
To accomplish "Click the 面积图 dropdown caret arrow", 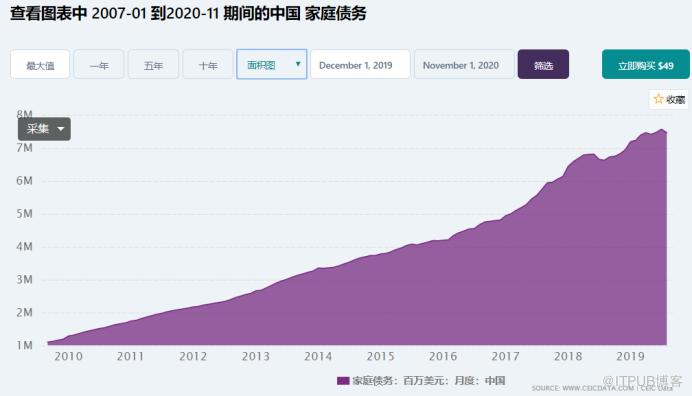I will (x=298, y=64).
